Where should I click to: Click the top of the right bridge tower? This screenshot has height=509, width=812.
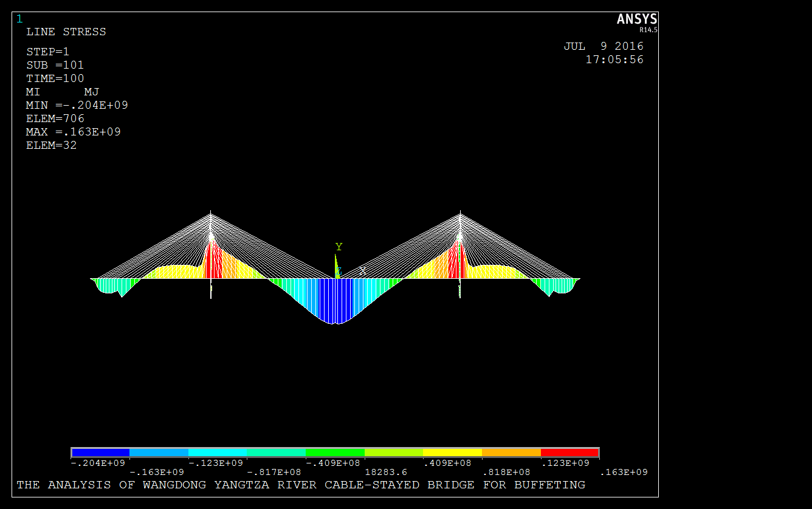[x=460, y=213]
